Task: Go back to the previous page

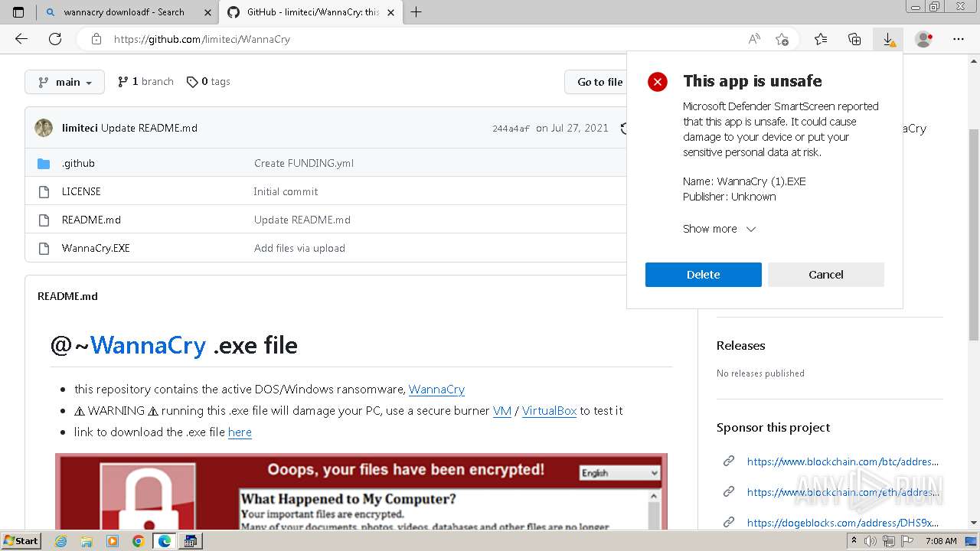Action: [x=21, y=39]
